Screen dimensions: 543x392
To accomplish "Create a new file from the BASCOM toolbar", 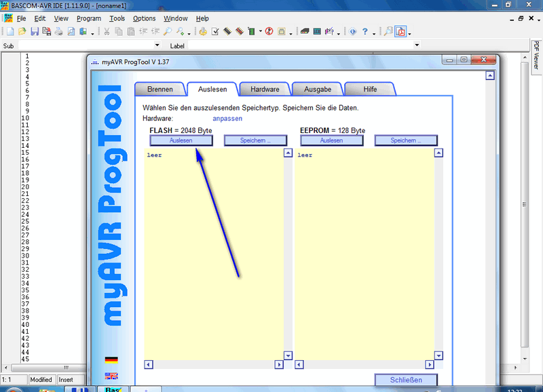I will [x=10, y=31].
